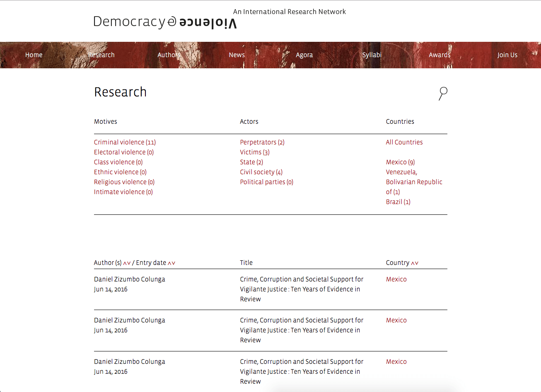Image resolution: width=541 pixels, height=392 pixels.
Task: Filter actors by Civil society (4)
Action: (x=261, y=172)
